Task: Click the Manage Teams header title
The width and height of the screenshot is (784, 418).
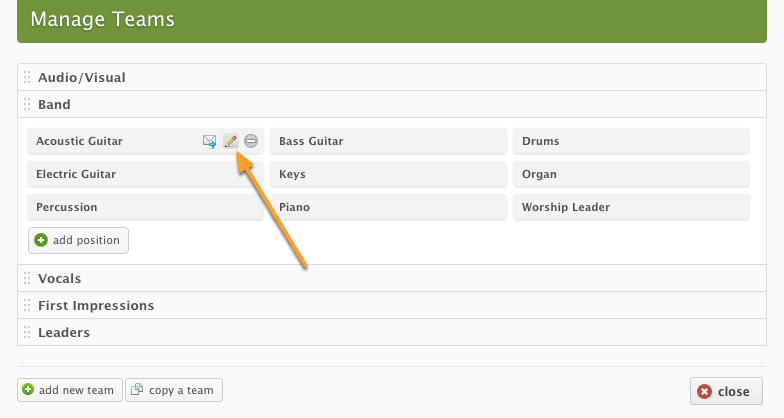Action: (102, 20)
